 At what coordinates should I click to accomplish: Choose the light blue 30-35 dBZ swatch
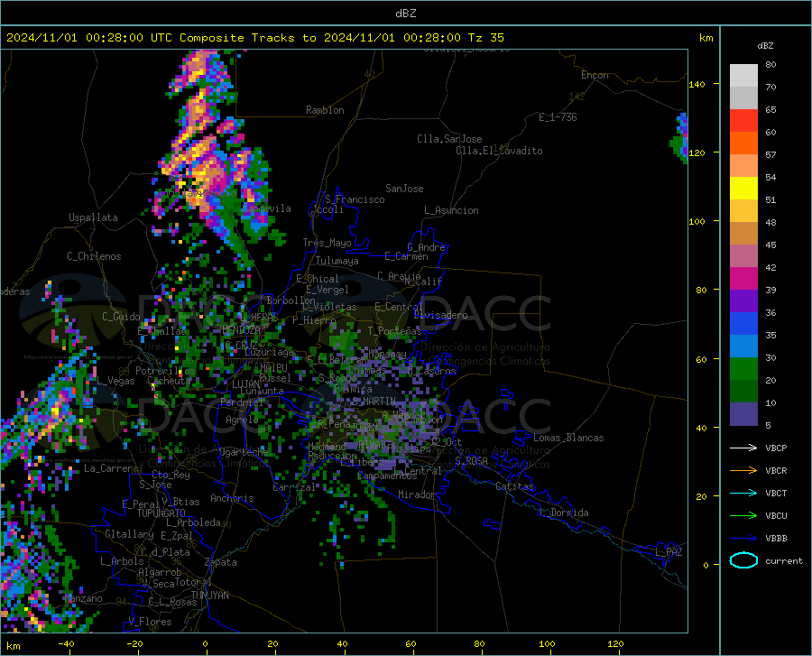click(x=743, y=346)
